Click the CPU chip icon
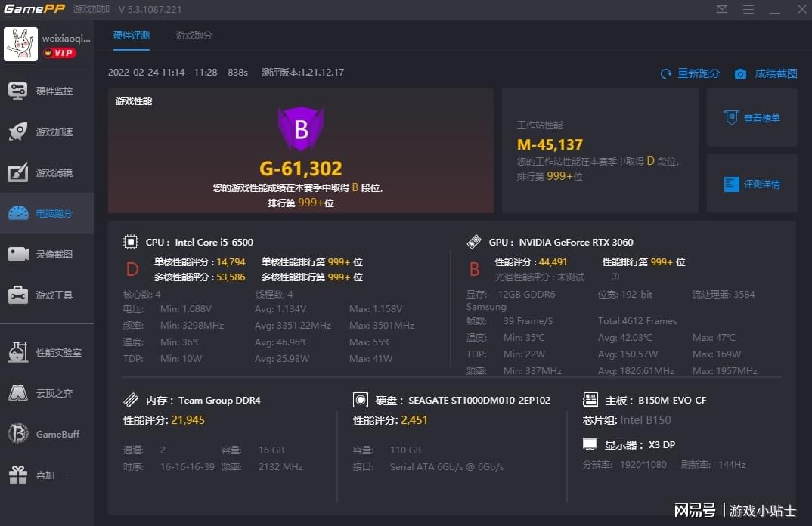Viewport: 812px width, 526px height. tap(131, 242)
